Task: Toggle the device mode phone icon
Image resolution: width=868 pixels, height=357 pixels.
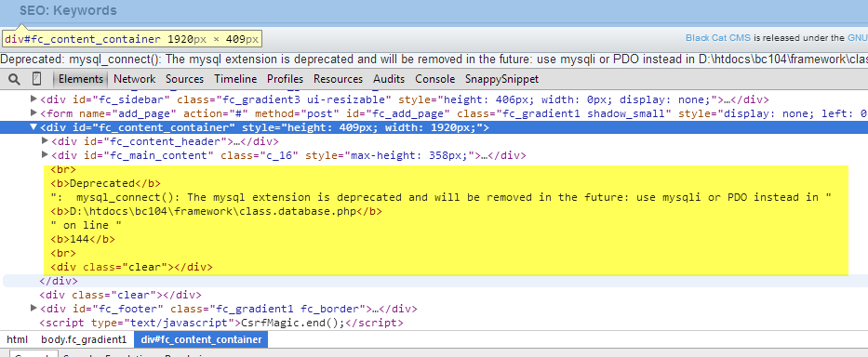Action: click(x=36, y=79)
